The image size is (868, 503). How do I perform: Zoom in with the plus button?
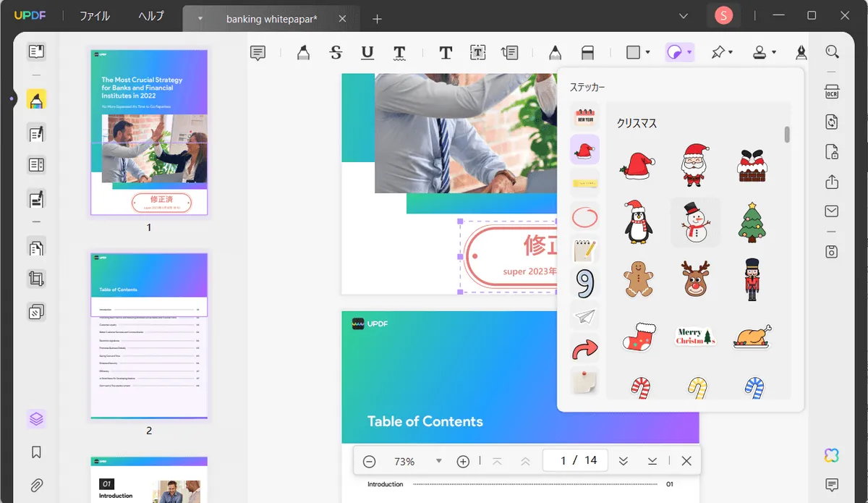pos(463,461)
